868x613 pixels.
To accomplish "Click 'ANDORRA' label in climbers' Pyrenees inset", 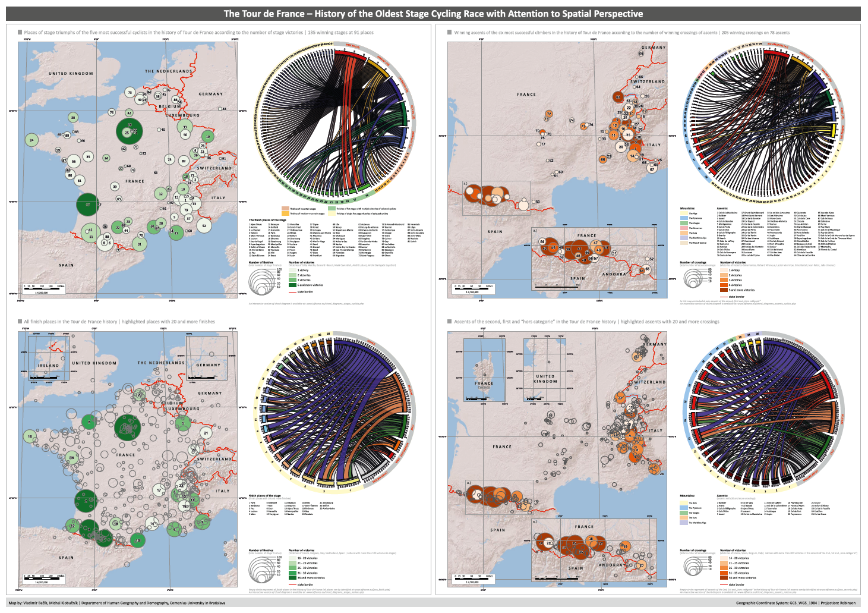I will click(614, 274).
